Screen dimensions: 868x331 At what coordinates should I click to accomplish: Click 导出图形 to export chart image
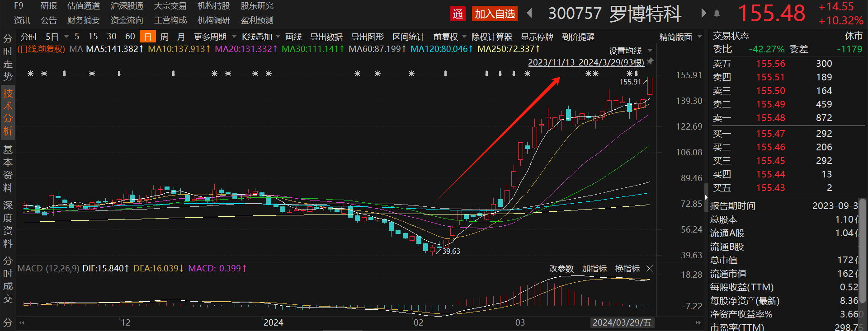[x=368, y=37]
